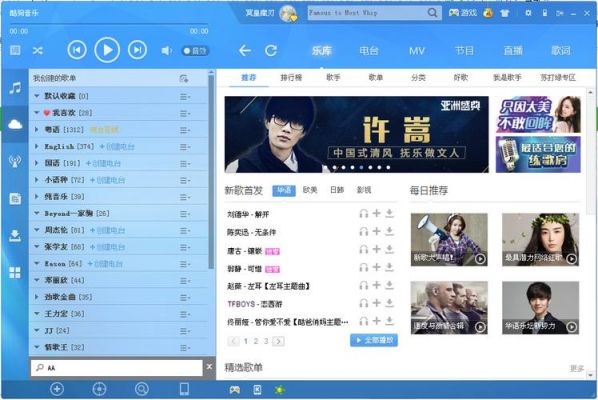Open the skin shirt icon
598x400 pixels.
pos(505,13)
